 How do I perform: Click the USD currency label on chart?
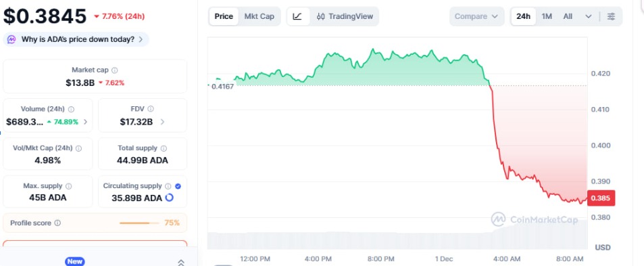pos(603,248)
